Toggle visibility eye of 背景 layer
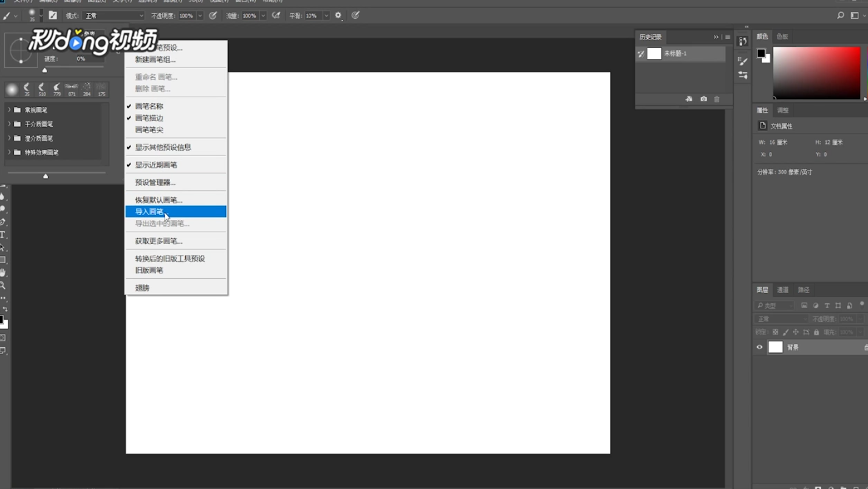The image size is (868, 489). point(759,347)
